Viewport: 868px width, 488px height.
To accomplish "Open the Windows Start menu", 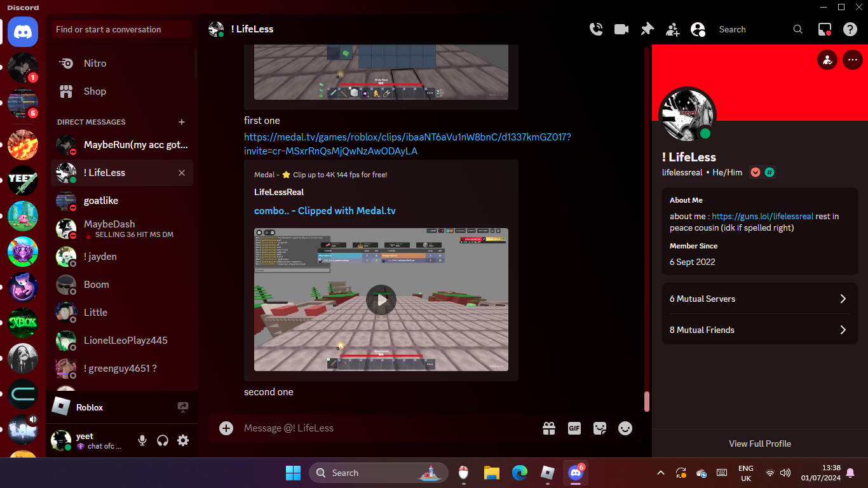I will point(293,473).
